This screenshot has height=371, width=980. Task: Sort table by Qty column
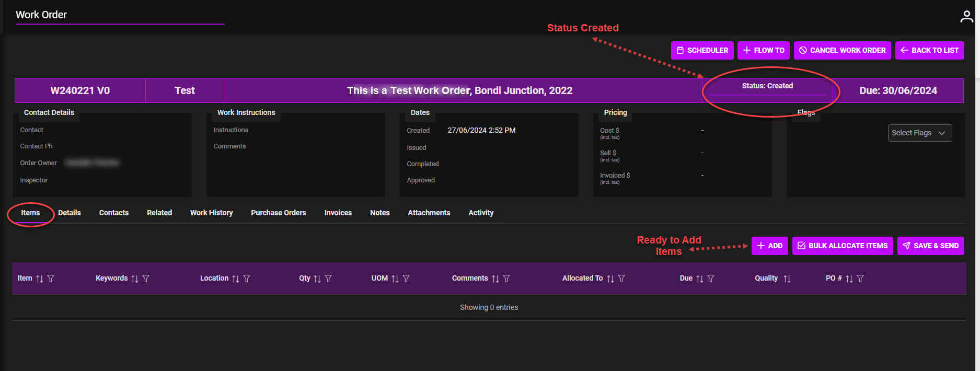pyautogui.click(x=317, y=279)
